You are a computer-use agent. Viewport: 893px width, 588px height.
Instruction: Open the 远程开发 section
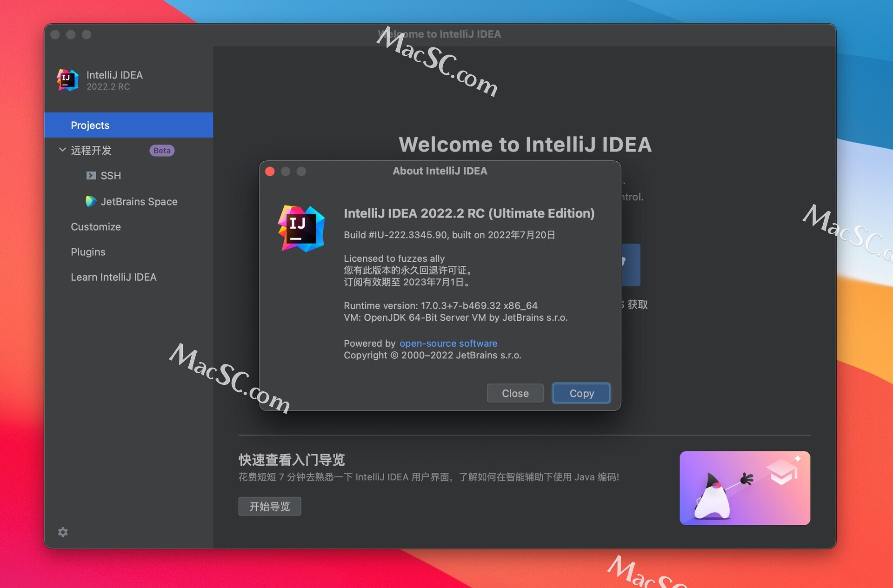91,151
